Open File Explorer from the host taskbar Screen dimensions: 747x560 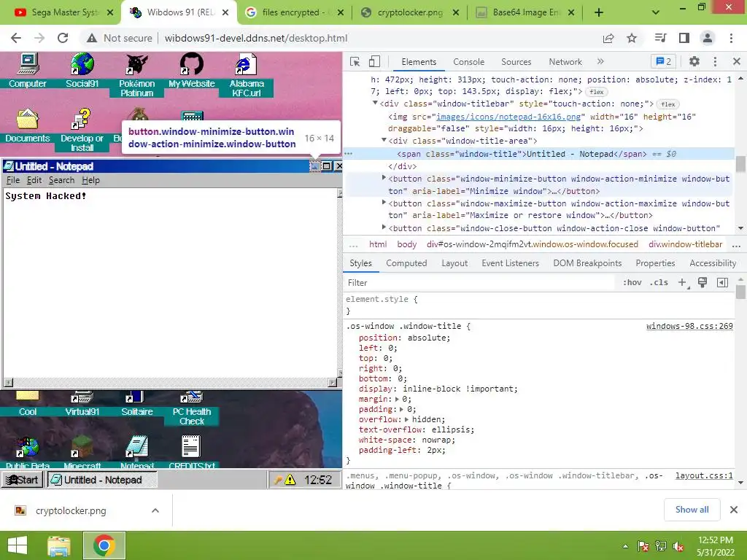point(59,545)
